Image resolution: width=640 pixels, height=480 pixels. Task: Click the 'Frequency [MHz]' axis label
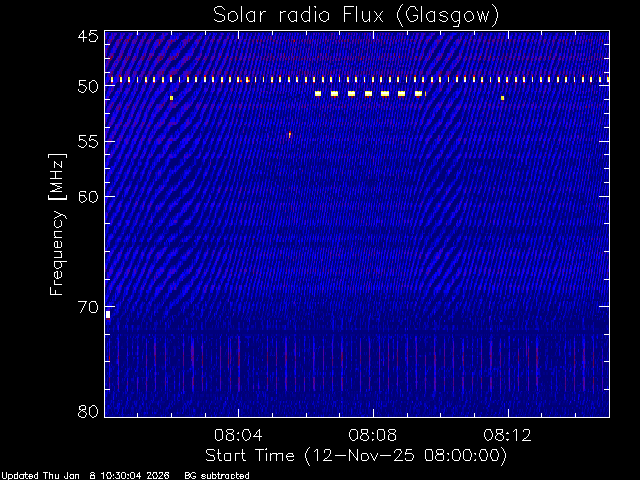[57, 224]
